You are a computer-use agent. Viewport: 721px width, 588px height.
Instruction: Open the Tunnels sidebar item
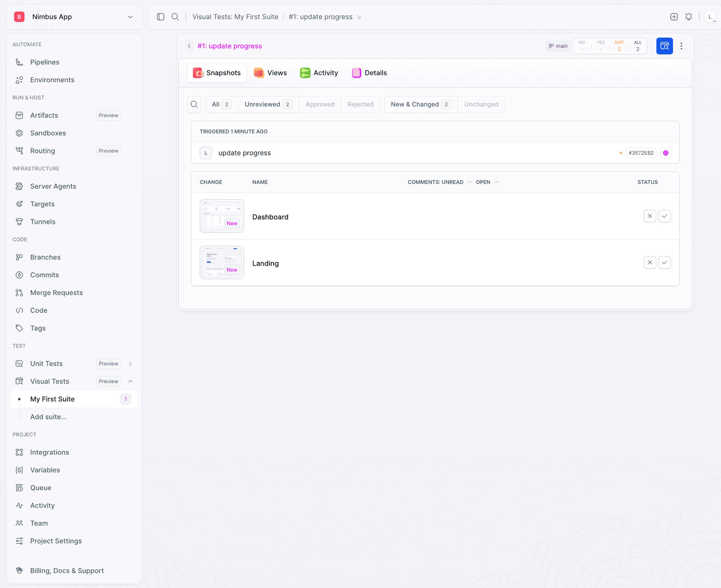(x=74, y=222)
